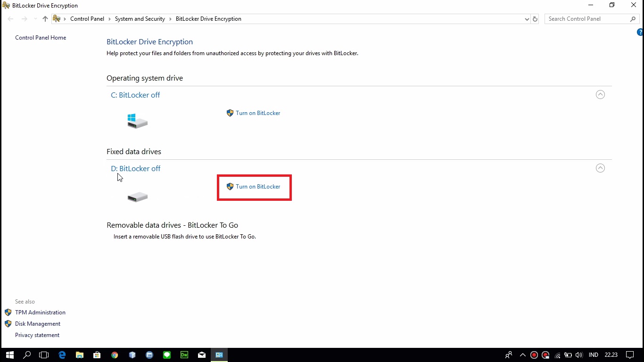644x362 pixels.
Task: Click 'Insert a removable USB flash drive' text
Action: click(185, 237)
